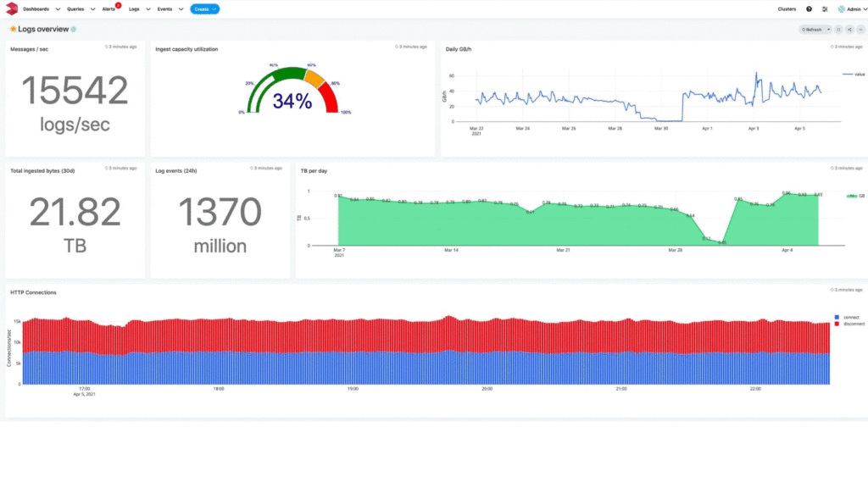Toggle the fullscreen icon beside Refresh
This screenshot has height=488, width=868.
838,30
